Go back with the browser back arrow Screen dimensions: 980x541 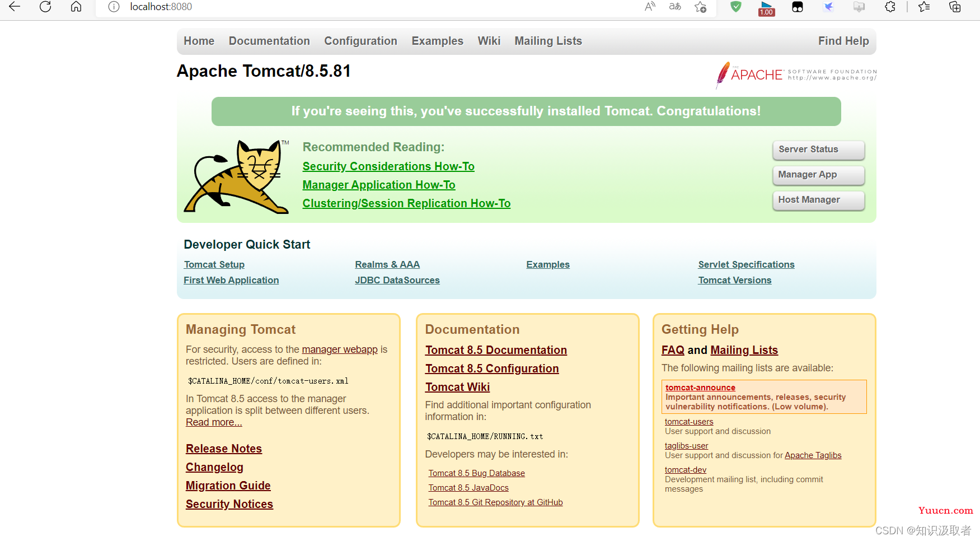[15, 7]
